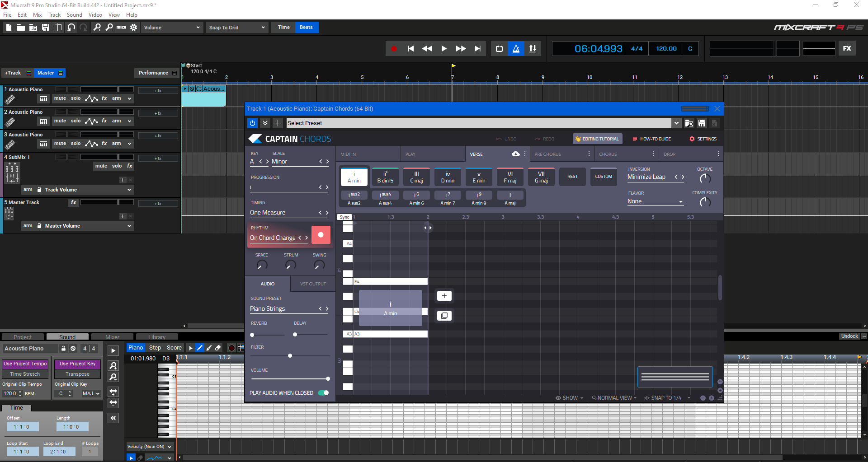Click the Add Sound File icon

coord(33,28)
